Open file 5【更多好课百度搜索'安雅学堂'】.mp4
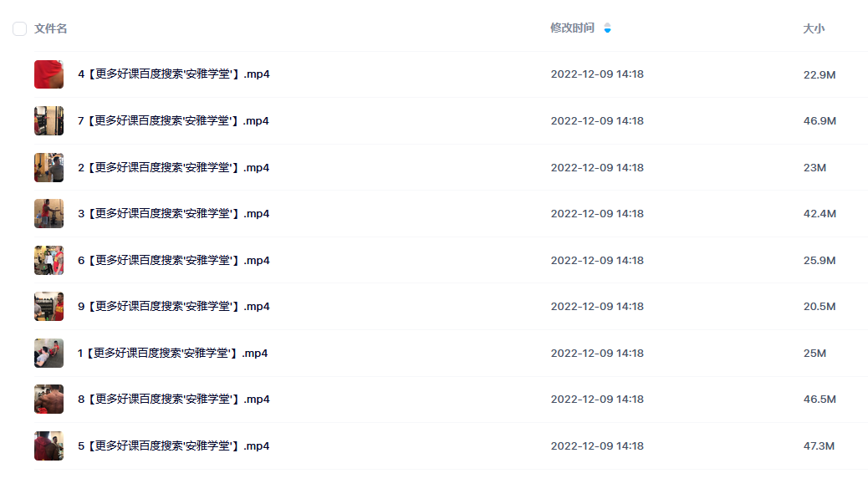868x504 pixels. point(173,446)
